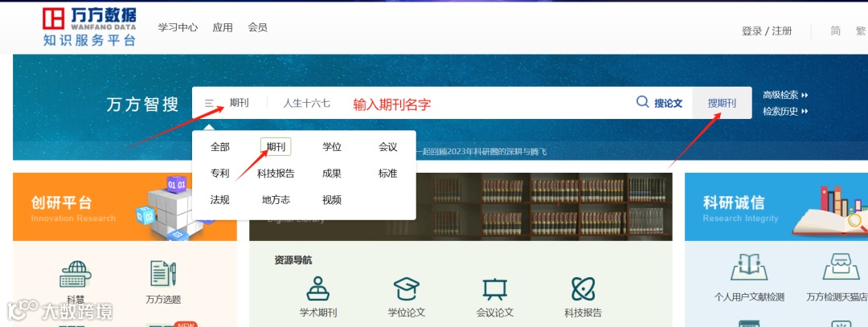
Task: Select 会议 in resource type menu
Action: click(x=388, y=147)
